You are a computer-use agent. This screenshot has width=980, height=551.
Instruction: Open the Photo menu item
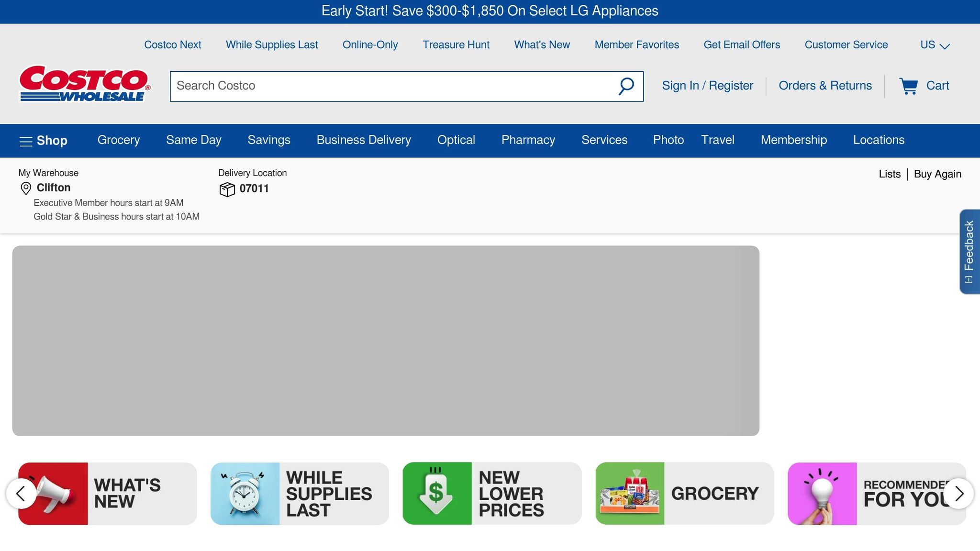[x=668, y=140]
